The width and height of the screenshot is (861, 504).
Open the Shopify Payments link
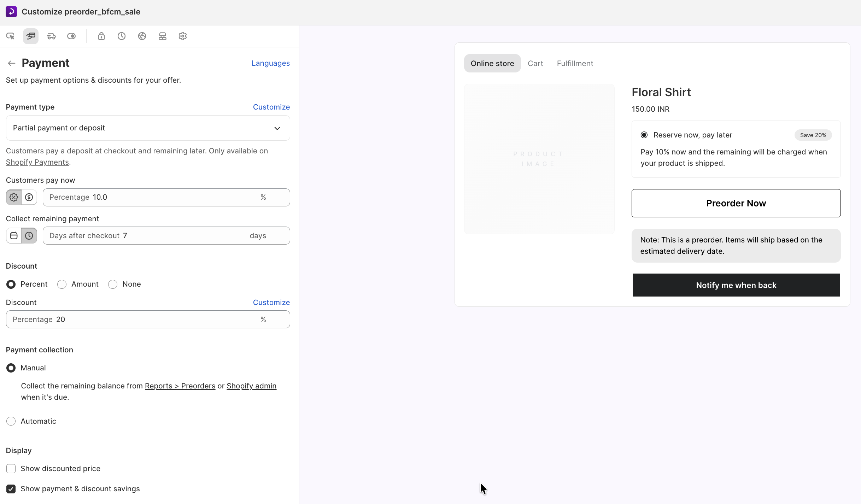click(x=37, y=162)
